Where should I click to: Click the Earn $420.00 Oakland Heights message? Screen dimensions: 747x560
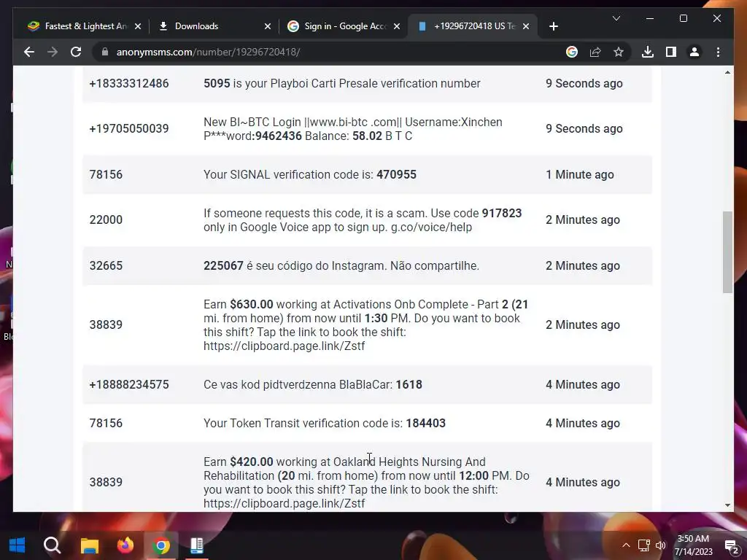click(x=366, y=483)
